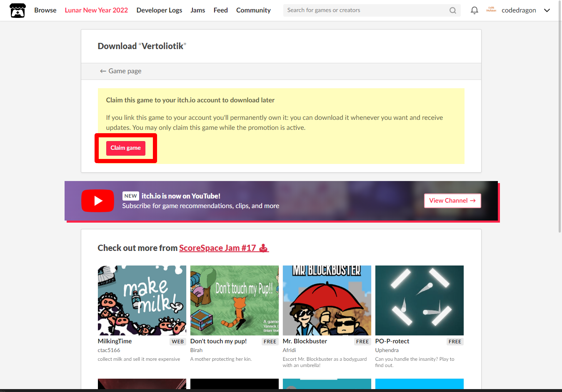Click the FREE tag on PO-P-rotect
This screenshot has width=562, height=392.
click(455, 342)
